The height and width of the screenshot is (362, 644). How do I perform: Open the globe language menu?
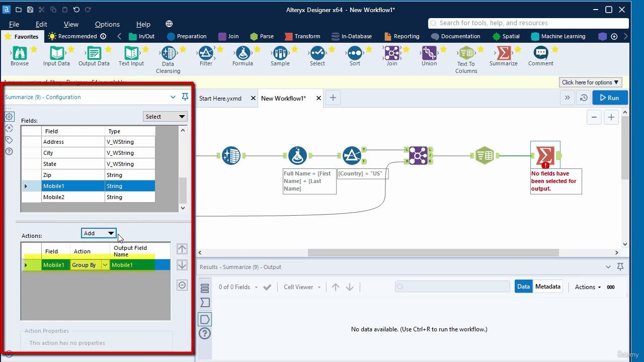click(x=169, y=24)
